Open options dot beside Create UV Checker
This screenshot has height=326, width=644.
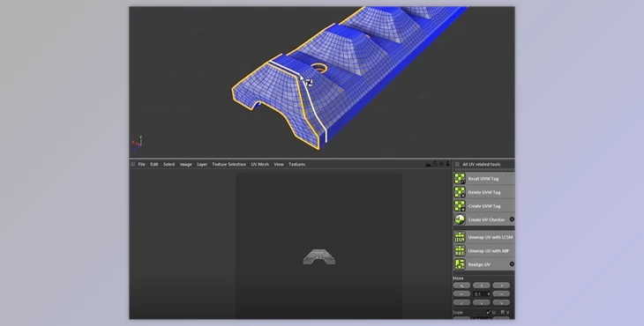[512, 219]
